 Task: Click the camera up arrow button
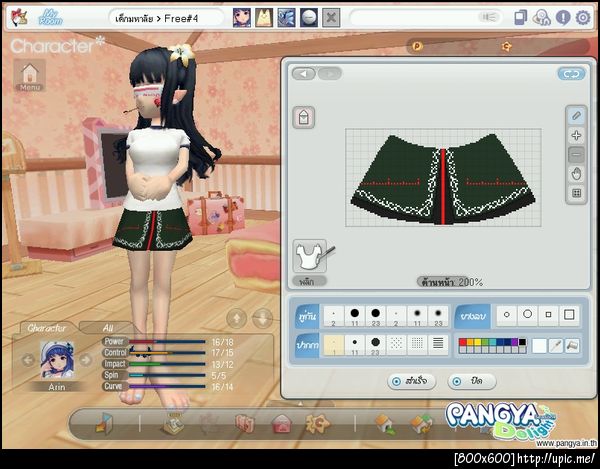236,318
